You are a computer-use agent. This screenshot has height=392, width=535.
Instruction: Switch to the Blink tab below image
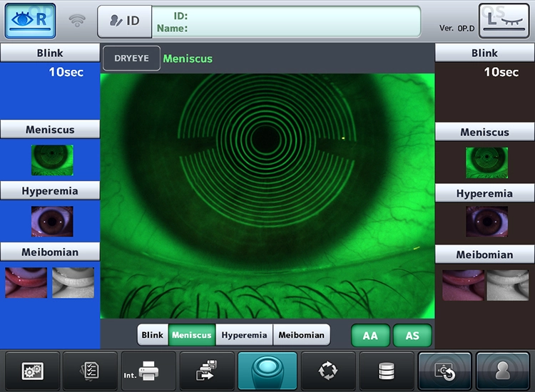tap(153, 335)
